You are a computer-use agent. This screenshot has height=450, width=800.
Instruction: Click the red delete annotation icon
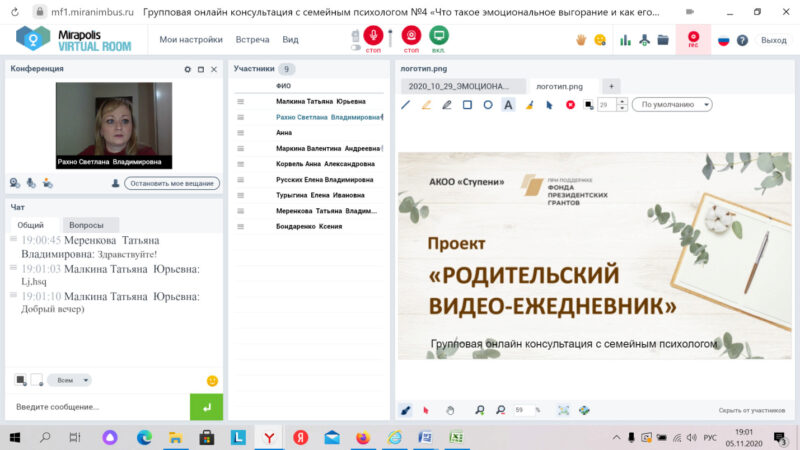point(570,105)
